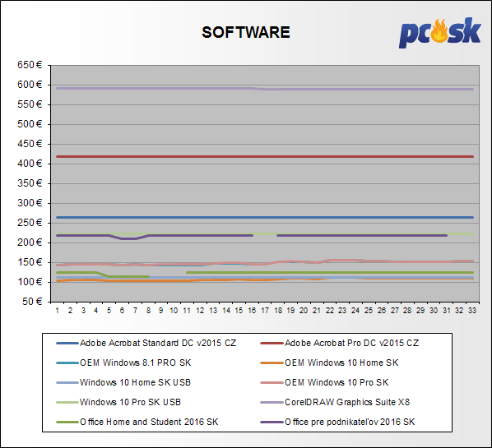Click the dark red swatch for Adobe Acrobat Pro
492x448 pixels.
[272, 344]
